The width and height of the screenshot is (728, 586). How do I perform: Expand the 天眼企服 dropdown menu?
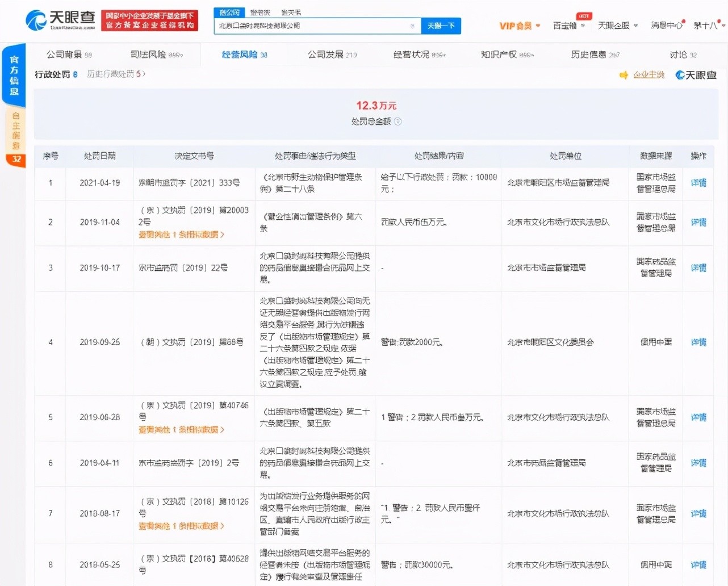click(617, 26)
